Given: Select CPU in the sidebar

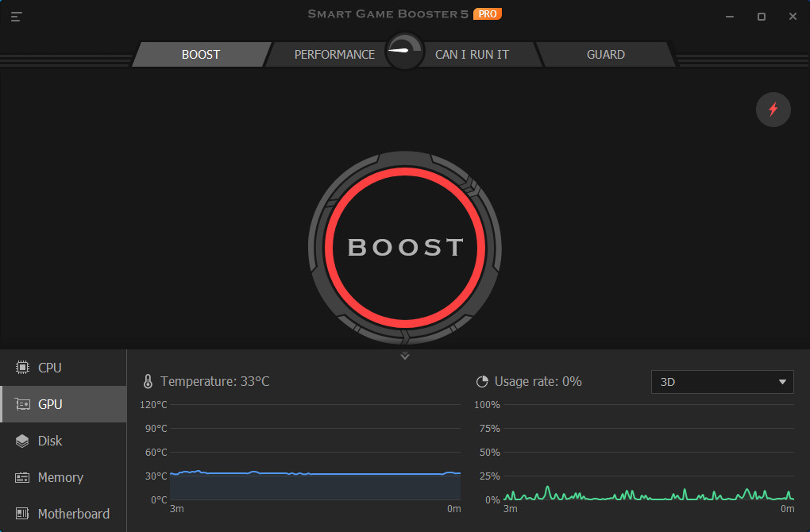Looking at the screenshot, I should click(50, 367).
